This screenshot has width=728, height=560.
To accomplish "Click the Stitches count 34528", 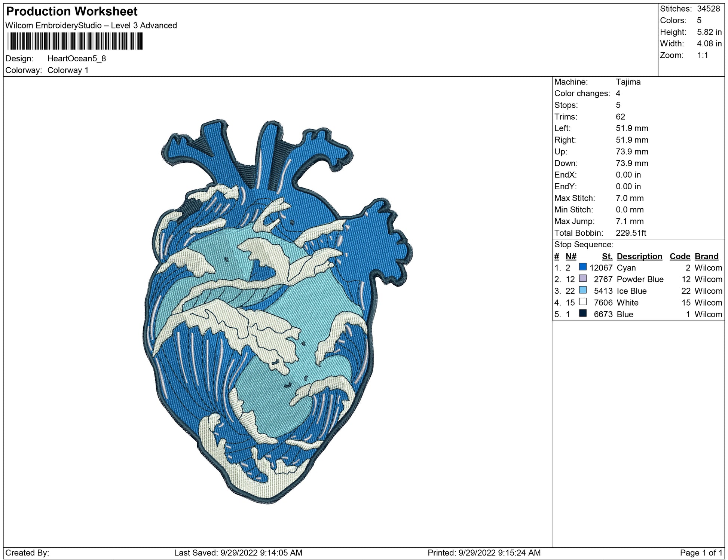I will (708, 9).
